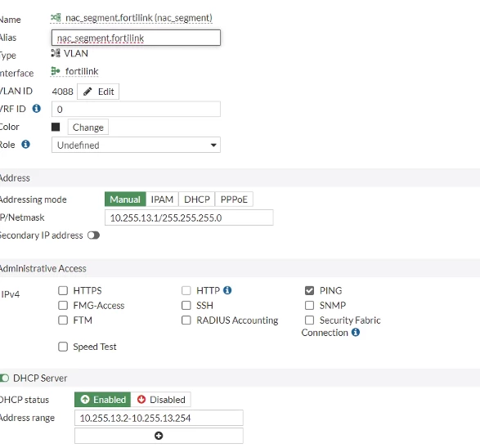480x448 pixels.
Task: Click the IPv4 label
Action: pyautogui.click(x=11, y=294)
